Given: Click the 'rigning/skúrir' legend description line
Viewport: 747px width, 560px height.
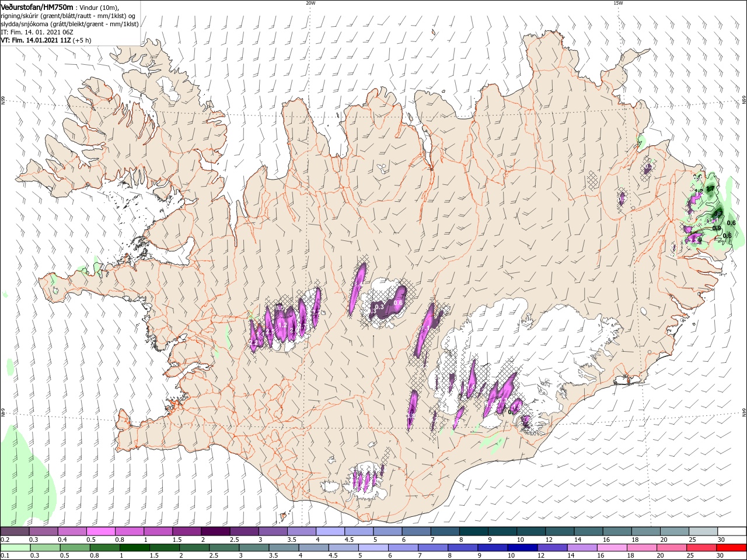Looking at the screenshot, I should point(68,16).
